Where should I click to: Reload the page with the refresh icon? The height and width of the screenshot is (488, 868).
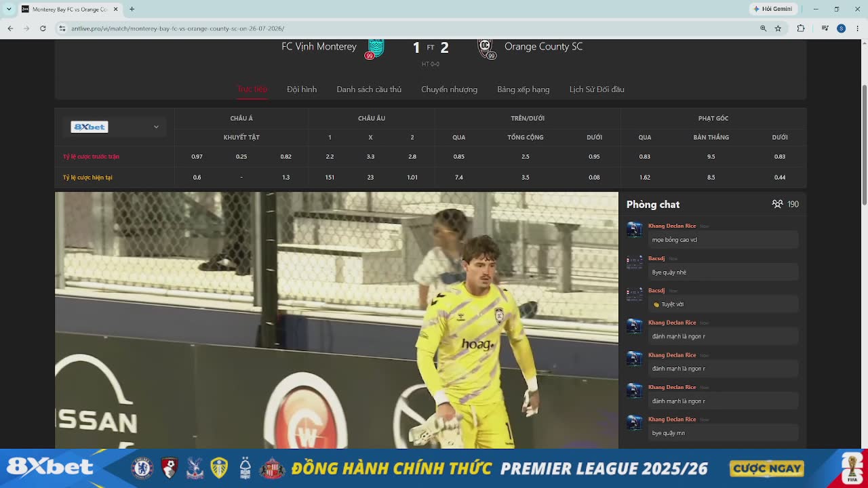(x=43, y=28)
